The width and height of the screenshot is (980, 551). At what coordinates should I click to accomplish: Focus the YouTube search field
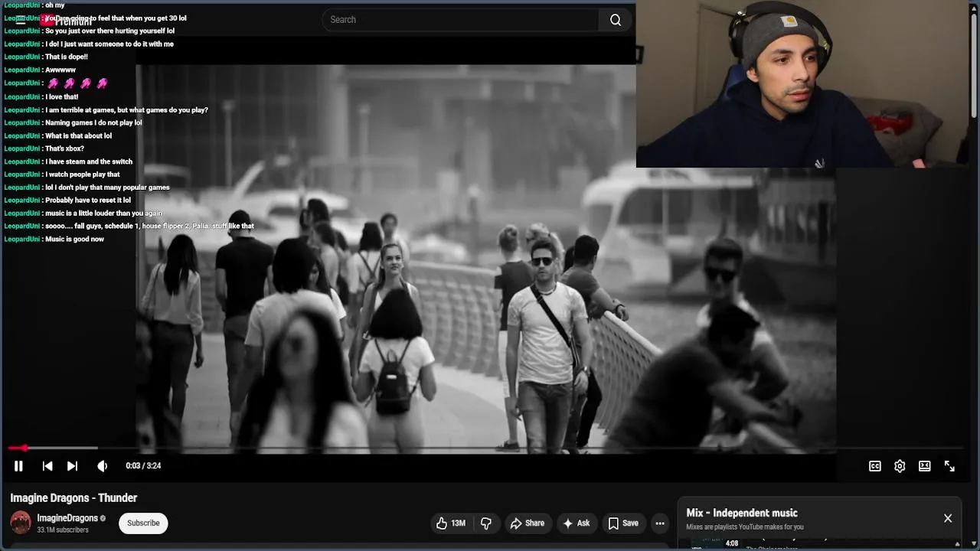460,20
